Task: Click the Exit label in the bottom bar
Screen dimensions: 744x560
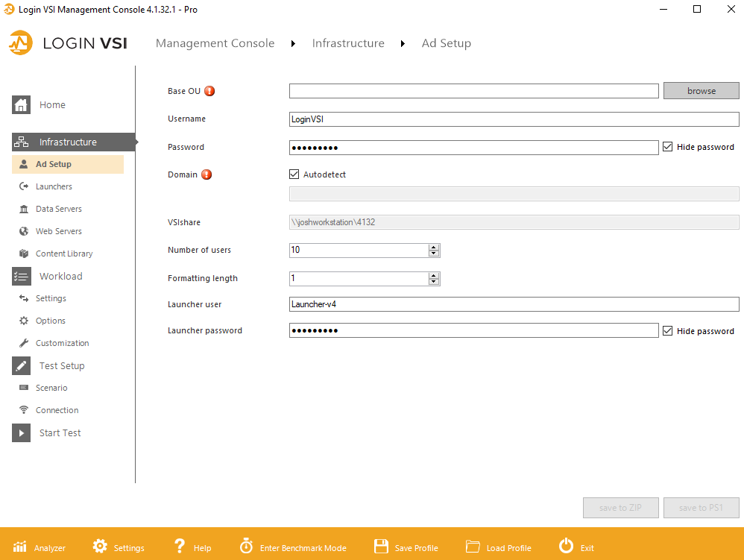Action: (x=587, y=548)
